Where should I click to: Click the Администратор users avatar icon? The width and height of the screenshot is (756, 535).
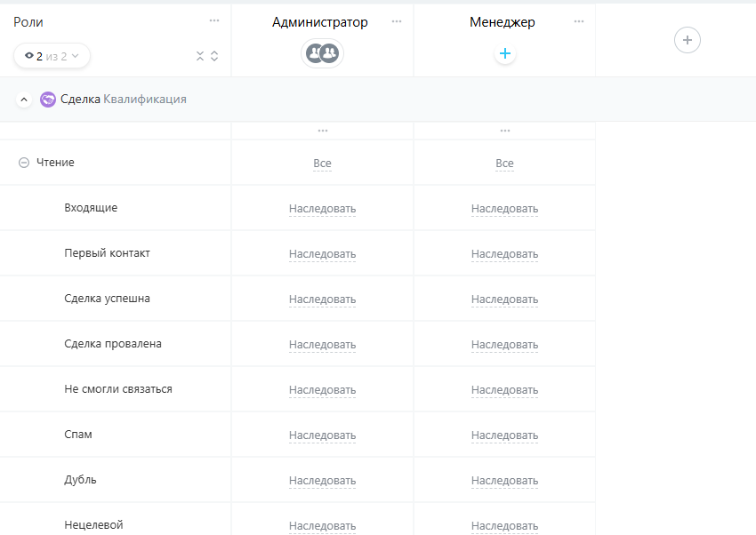322,54
